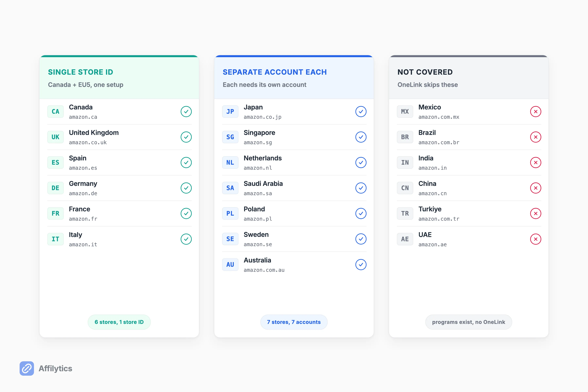Click the '7 stores, 7 accounts' pill

pyautogui.click(x=294, y=322)
